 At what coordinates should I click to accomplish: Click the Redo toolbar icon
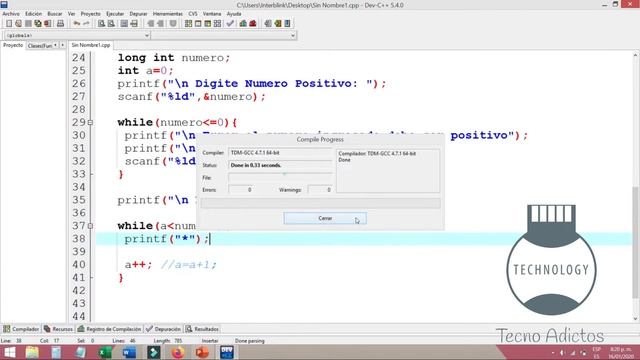pos(86,24)
